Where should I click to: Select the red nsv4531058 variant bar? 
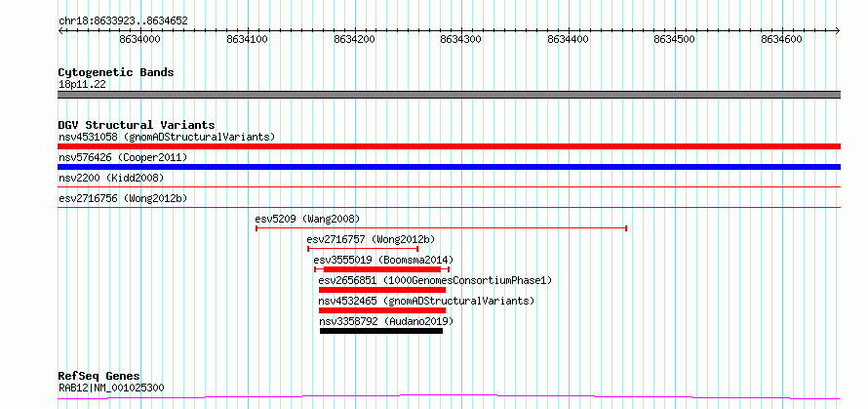[x=449, y=146]
